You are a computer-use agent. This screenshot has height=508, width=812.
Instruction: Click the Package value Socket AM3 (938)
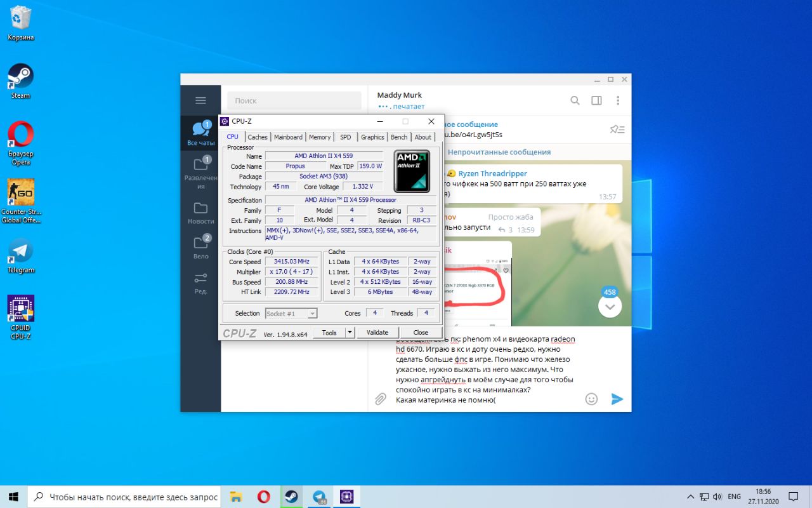[324, 177]
